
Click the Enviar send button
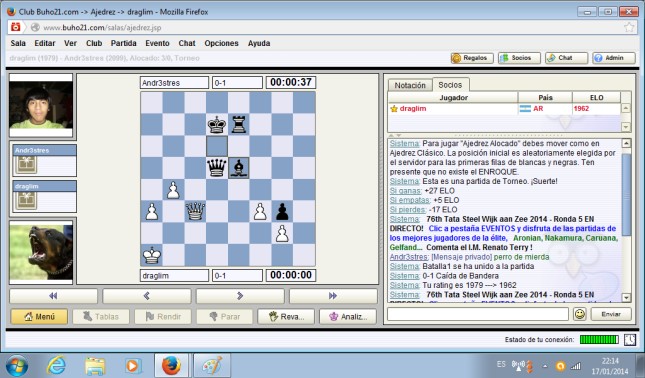pos(611,314)
